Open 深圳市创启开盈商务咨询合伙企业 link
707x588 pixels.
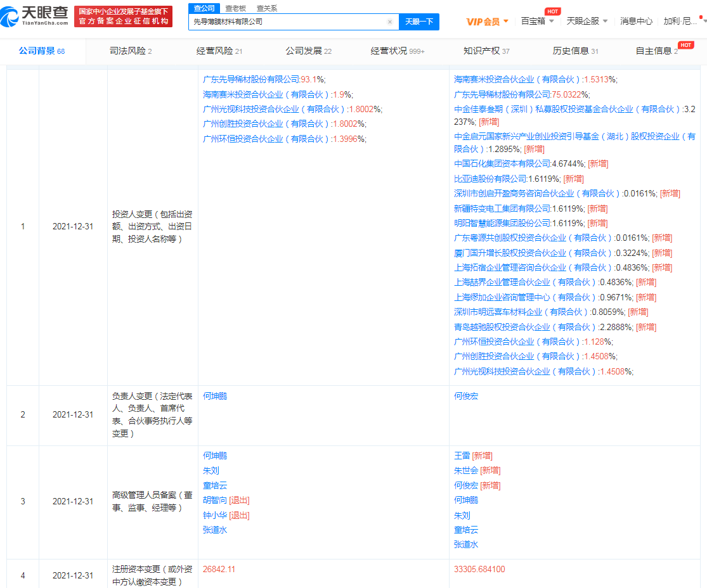tap(538, 194)
